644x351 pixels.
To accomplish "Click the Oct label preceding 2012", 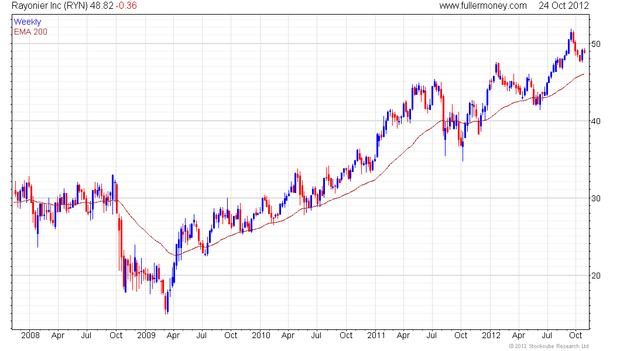I will [x=461, y=335].
